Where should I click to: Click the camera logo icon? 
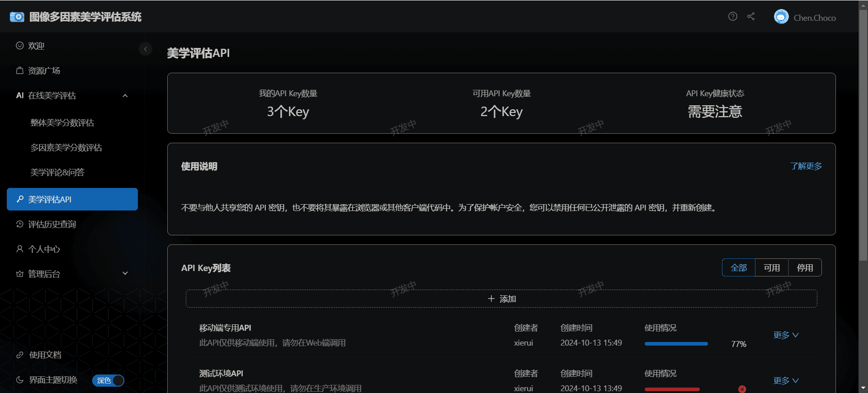tap(17, 17)
